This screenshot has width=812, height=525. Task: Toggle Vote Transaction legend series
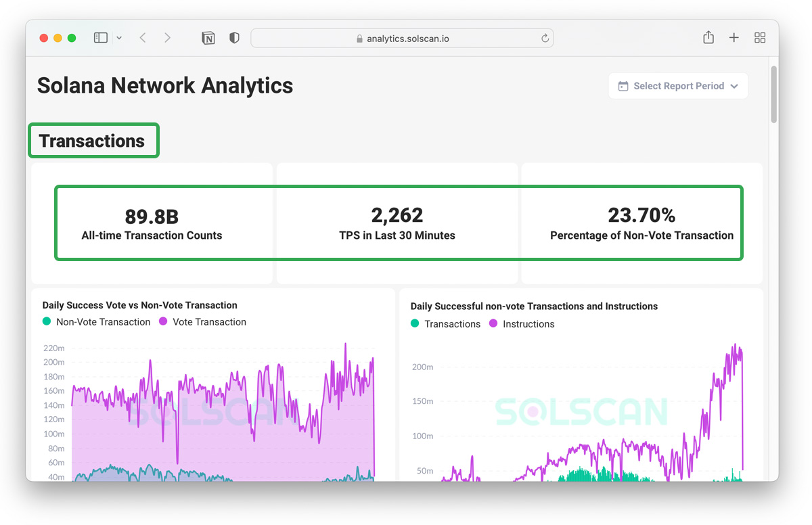[x=209, y=322]
